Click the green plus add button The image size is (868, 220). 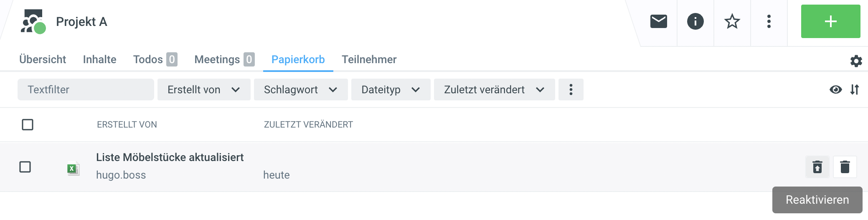pyautogui.click(x=830, y=21)
